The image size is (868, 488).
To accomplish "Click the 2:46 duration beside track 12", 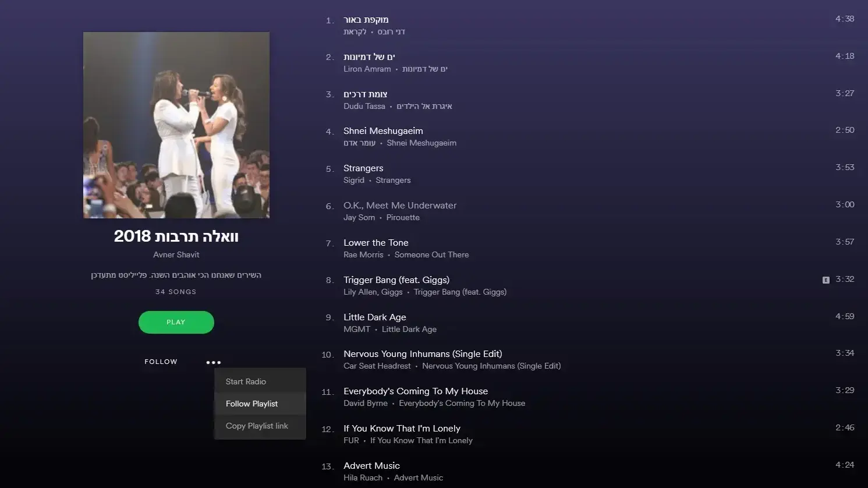I will coord(845,428).
